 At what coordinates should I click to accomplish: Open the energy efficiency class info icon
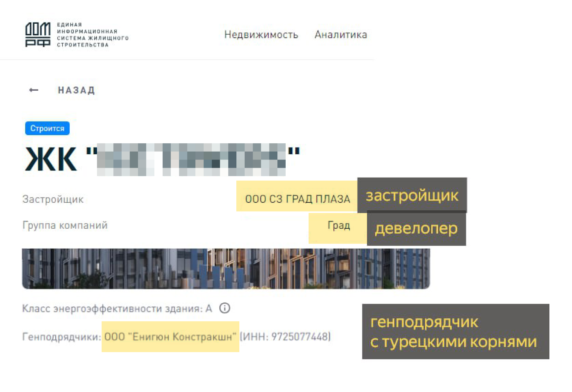click(225, 308)
